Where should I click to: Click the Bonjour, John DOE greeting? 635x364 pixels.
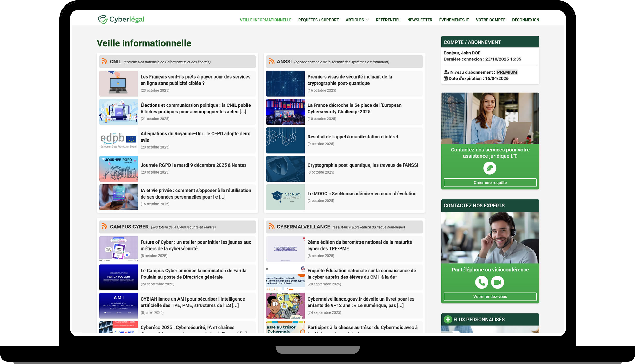coord(462,53)
